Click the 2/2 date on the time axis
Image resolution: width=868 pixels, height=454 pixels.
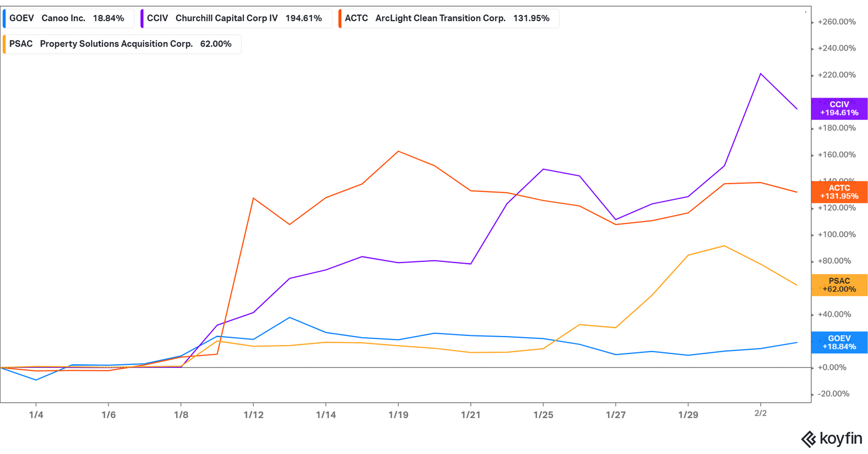761,413
